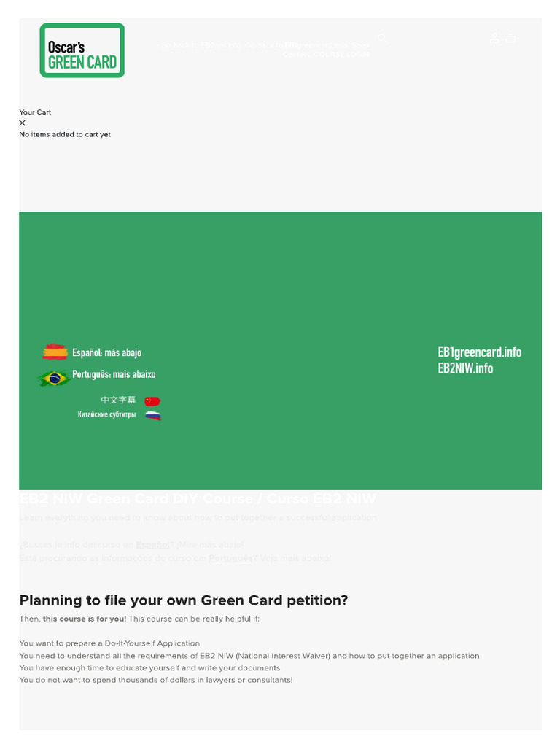560x747 pixels.
Task: Click the Russia flag icon
Action: (152, 415)
